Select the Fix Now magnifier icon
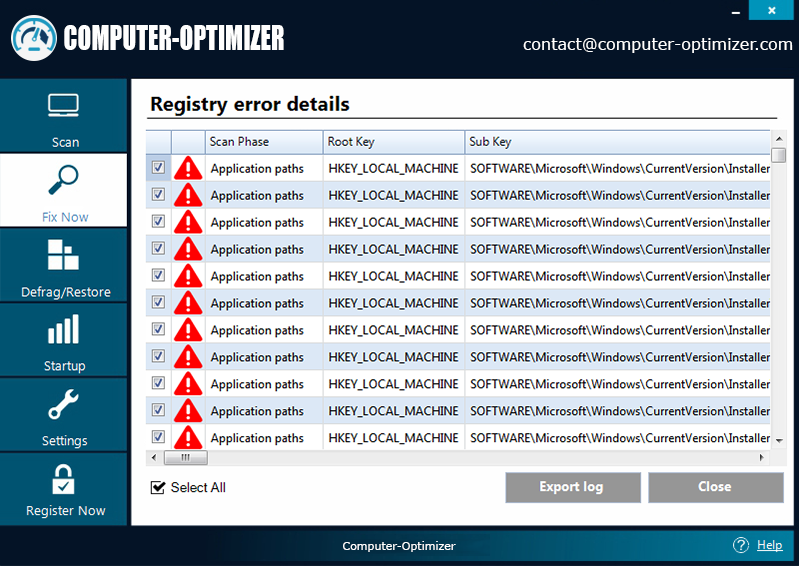 point(64,180)
